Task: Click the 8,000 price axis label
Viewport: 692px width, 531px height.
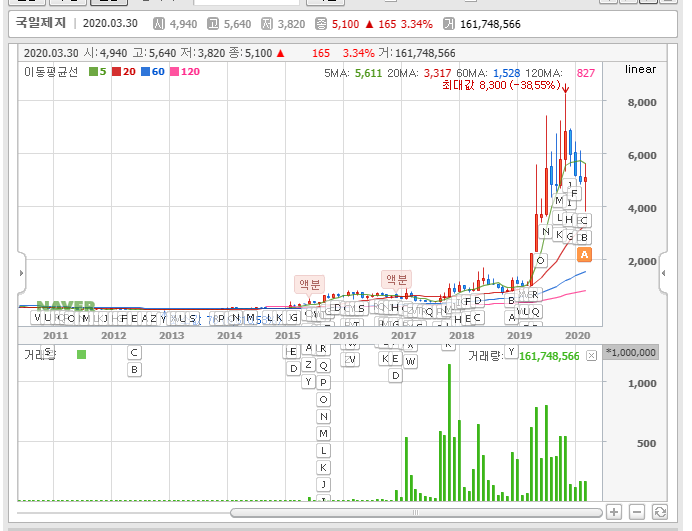Action: (x=642, y=102)
